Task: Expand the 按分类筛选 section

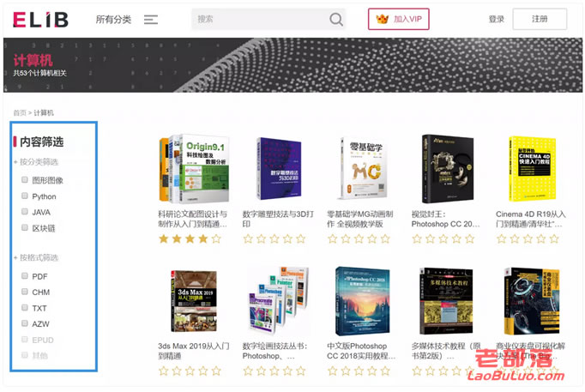Action: pos(36,162)
